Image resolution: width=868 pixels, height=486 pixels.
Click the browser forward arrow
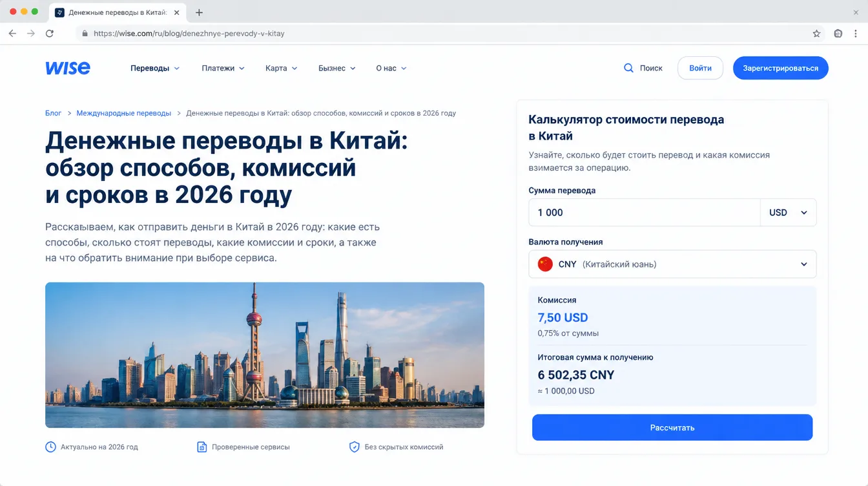coord(30,33)
